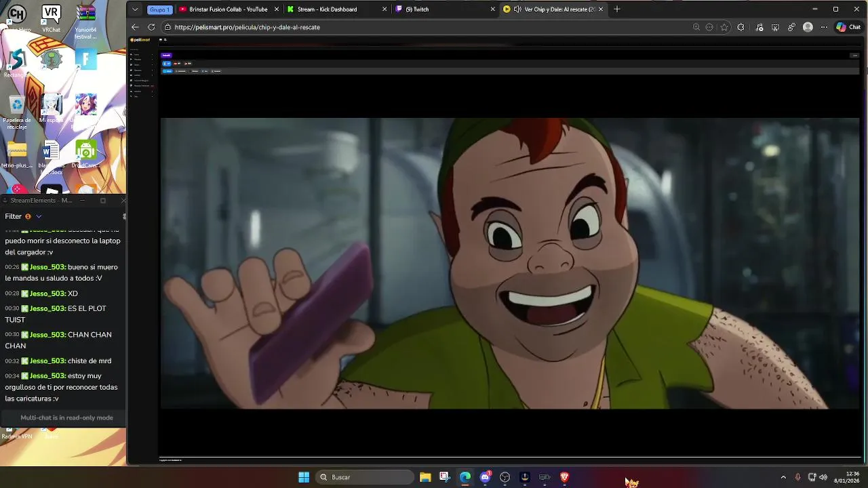
Task: Open OBS Studio from taskbar
Action: point(505,477)
